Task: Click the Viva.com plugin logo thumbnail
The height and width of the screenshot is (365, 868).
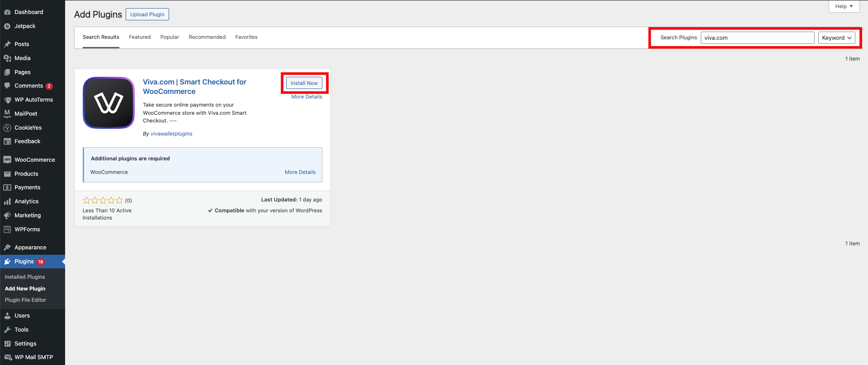Action: coord(108,103)
